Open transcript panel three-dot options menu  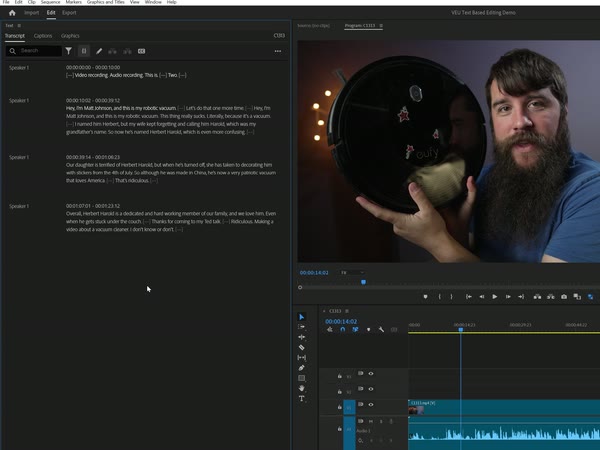(x=278, y=51)
